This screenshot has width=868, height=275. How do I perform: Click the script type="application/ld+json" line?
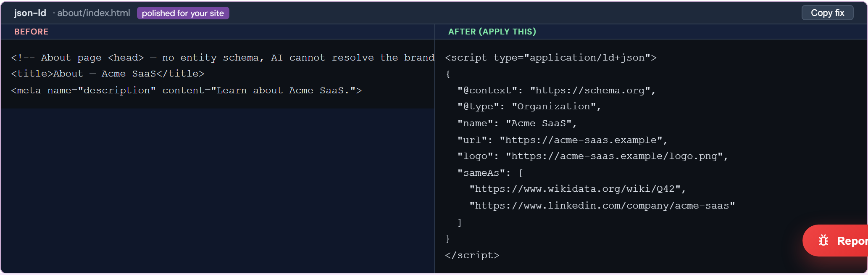click(x=550, y=58)
